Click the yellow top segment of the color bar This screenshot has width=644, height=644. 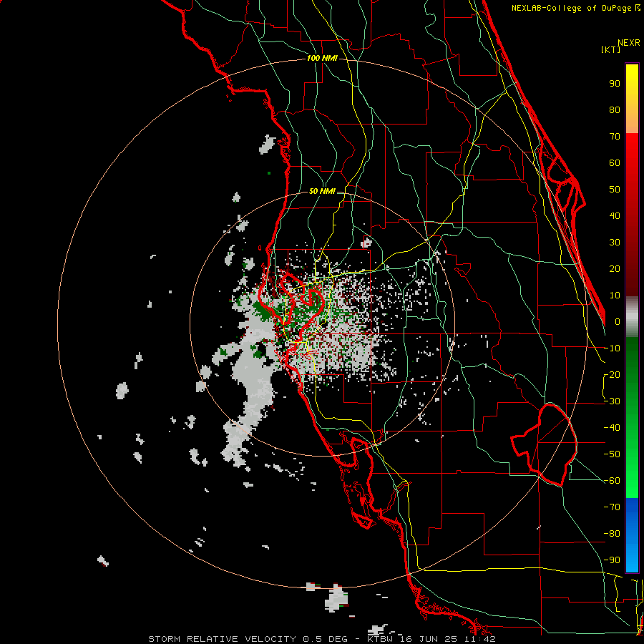click(x=632, y=98)
